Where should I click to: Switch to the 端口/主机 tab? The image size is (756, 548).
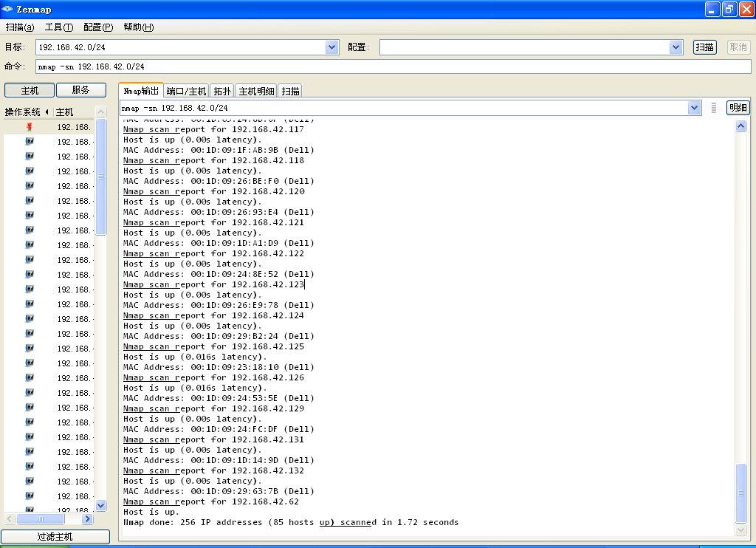[x=186, y=91]
